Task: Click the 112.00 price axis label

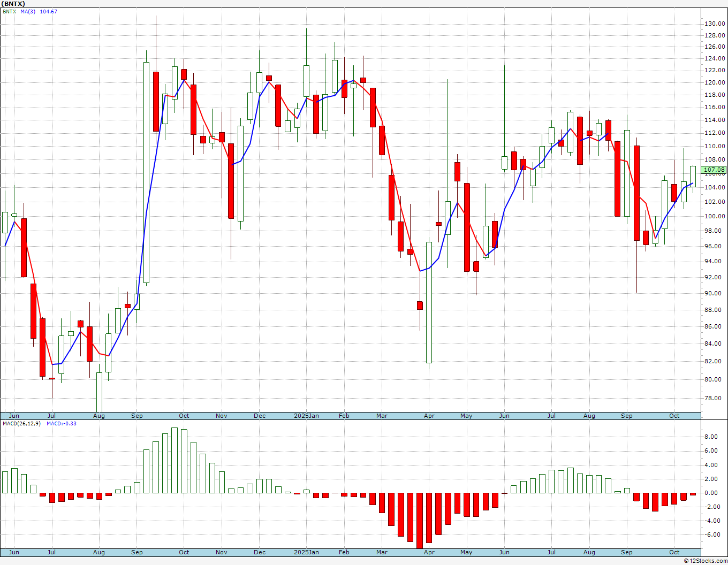Action: (715, 133)
